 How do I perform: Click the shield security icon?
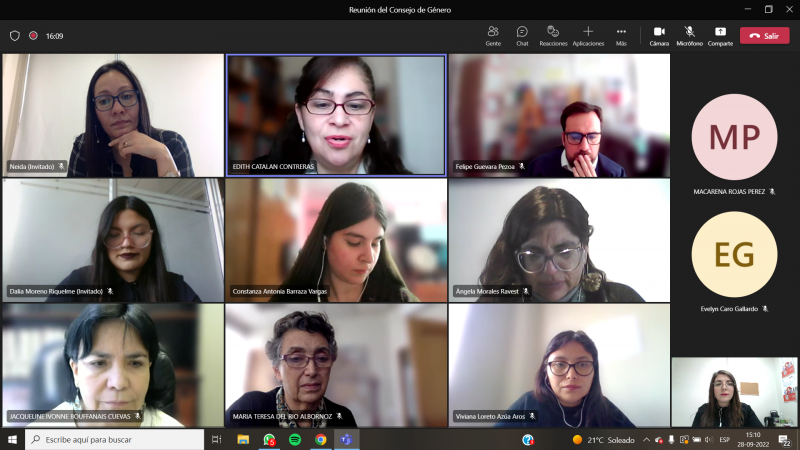click(x=15, y=36)
